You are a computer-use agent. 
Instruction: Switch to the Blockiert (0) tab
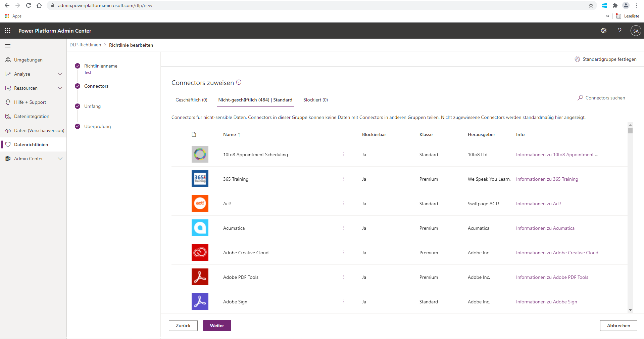315,100
